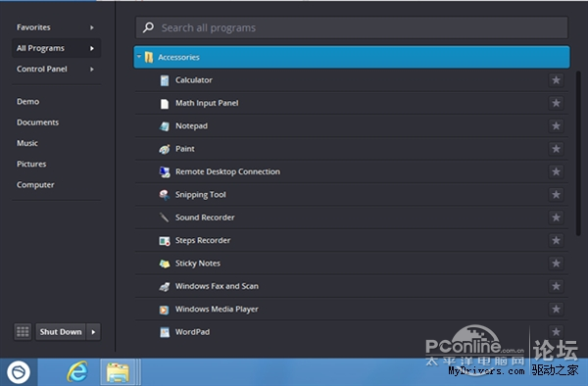
Task: Select the Accessories header label
Action: (x=178, y=58)
